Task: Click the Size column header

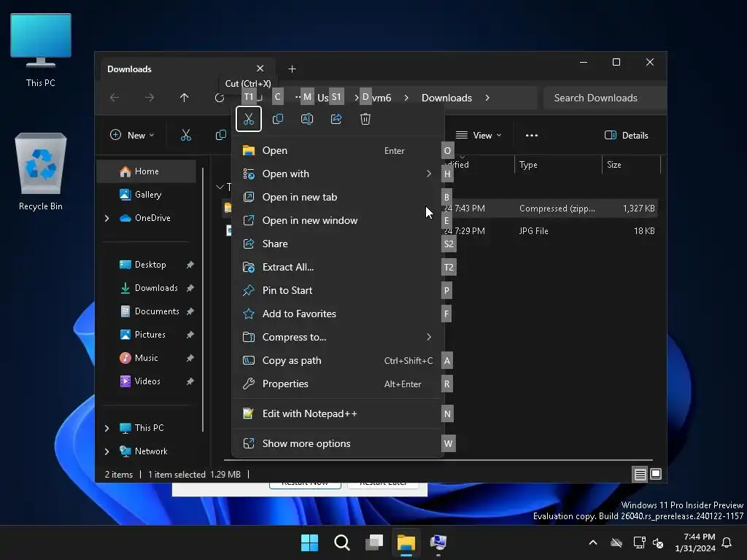Action: (631, 165)
